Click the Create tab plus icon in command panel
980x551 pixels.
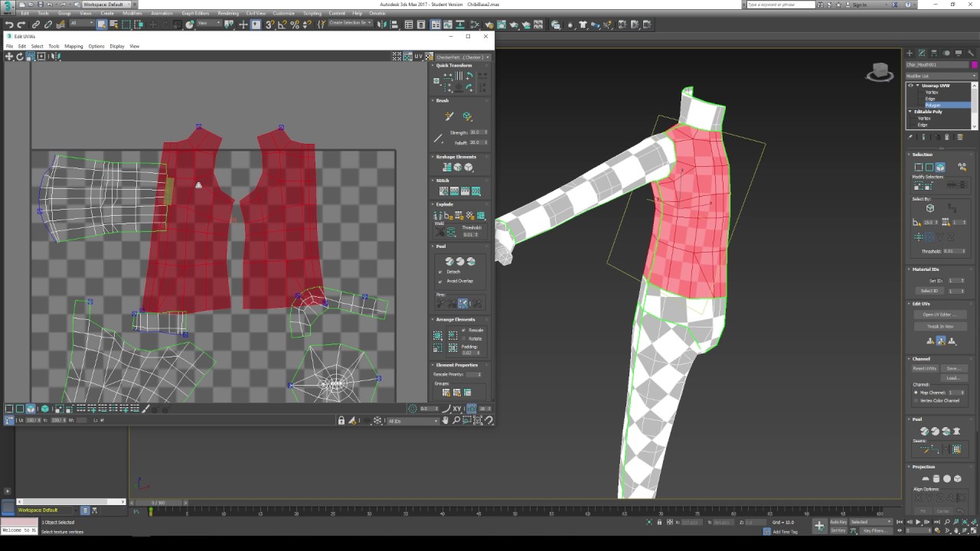pyautogui.click(x=910, y=53)
